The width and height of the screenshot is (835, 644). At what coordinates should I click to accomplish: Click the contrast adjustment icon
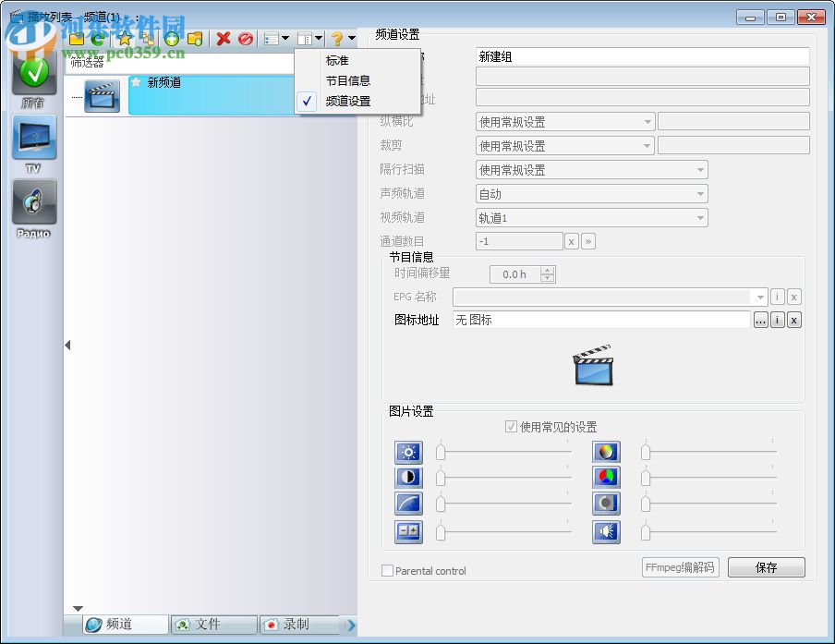pyautogui.click(x=408, y=477)
